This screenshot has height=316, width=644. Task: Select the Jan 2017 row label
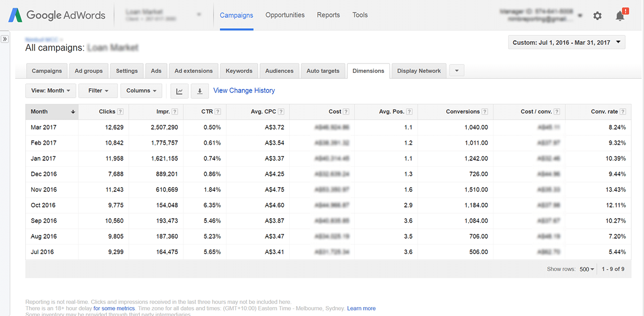pyautogui.click(x=43, y=159)
